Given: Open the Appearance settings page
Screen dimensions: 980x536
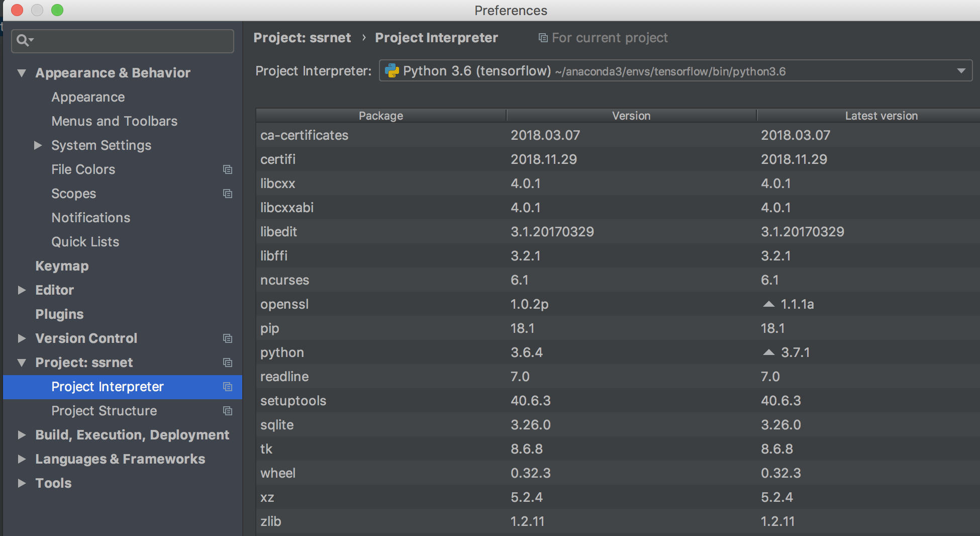Looking at the screenshot, I should (88, 97).
